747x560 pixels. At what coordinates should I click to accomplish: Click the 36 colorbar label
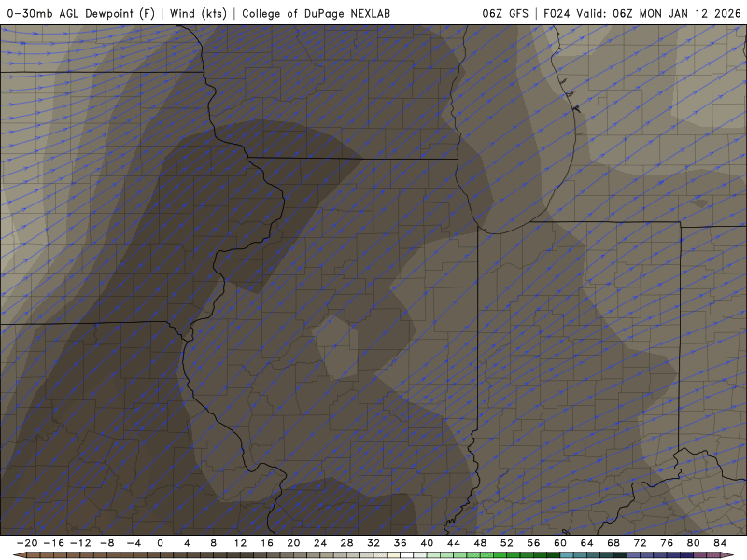401,543
